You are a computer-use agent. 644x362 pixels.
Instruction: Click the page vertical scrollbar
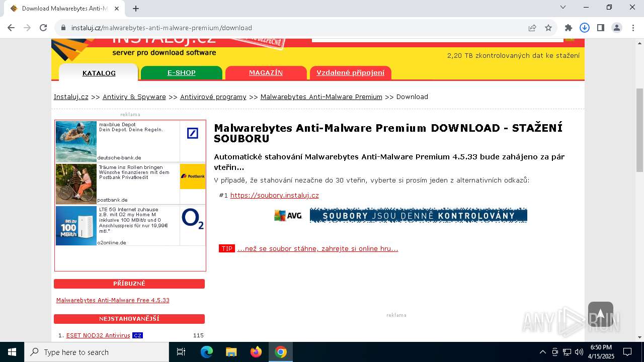click(639, 131)
